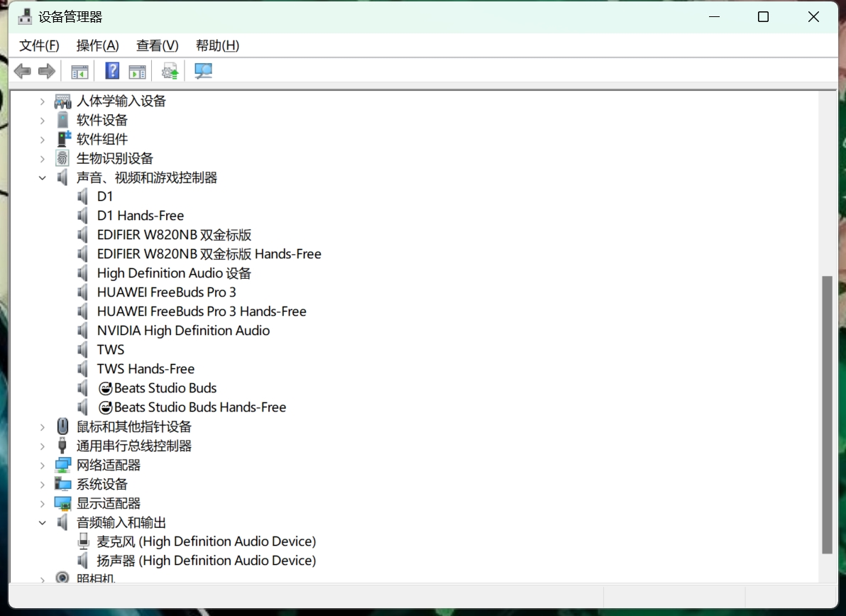Viewport: 846px width, 616px height.
Task: Close the 设备管理器 window
Action: (813, 17)
